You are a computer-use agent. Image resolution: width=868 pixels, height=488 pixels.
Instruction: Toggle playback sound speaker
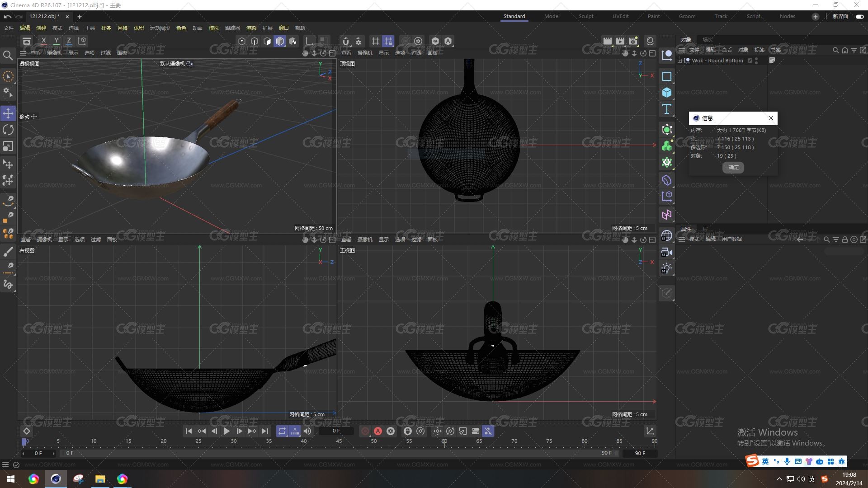[307, 431]
